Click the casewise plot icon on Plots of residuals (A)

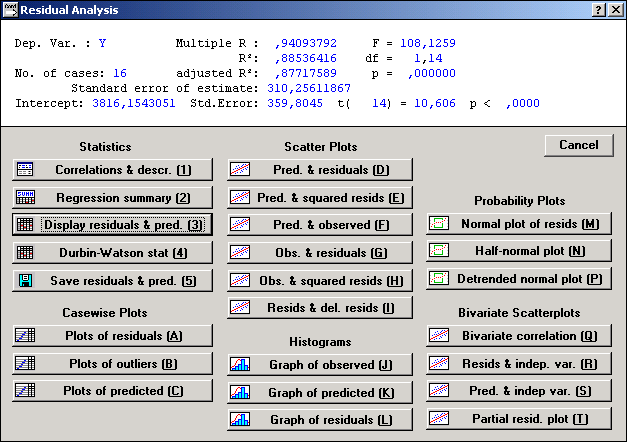(25, 335)
